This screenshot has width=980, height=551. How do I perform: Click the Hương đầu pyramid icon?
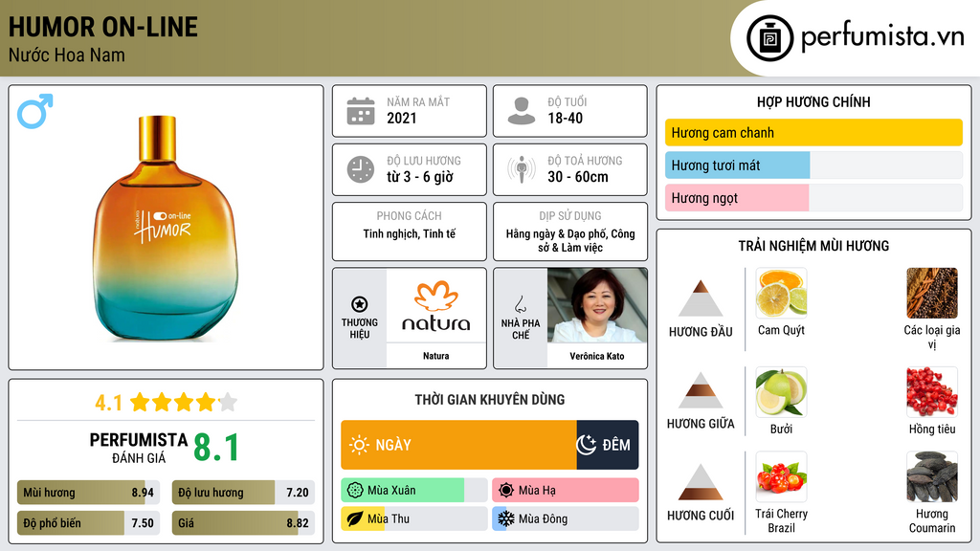coord(701,298)
